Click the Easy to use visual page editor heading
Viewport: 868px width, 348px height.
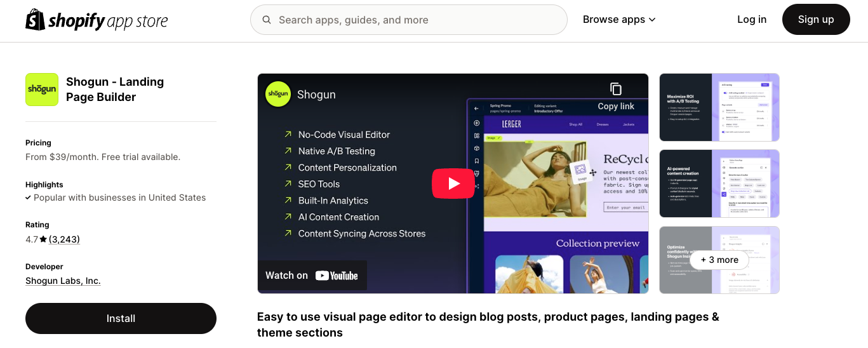point(488,325)
